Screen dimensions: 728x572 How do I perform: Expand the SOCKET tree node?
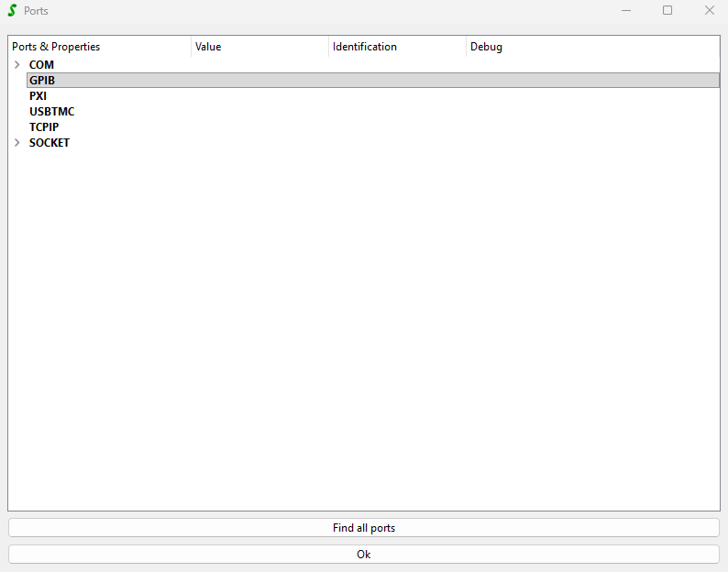pos(17,143)
